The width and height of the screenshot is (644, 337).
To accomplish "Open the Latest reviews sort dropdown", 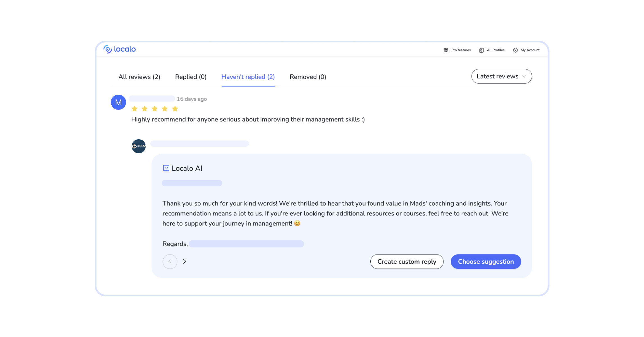I will (x=501, y=76).
